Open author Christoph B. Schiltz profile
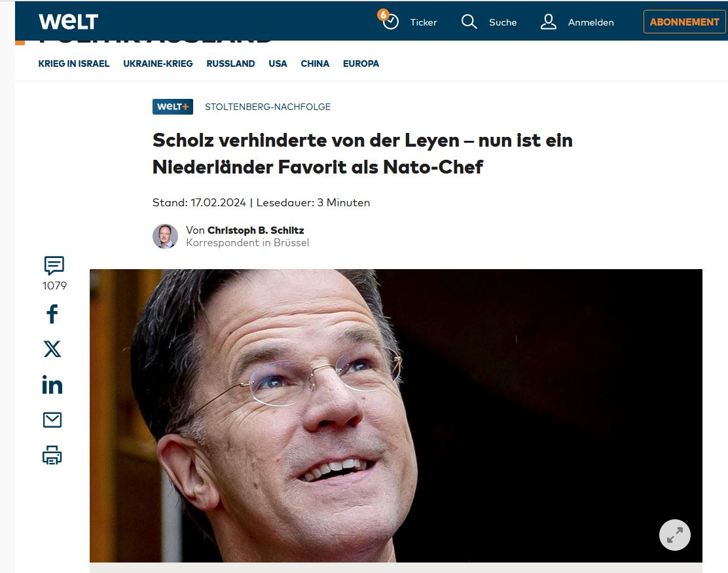The height and width of the screenshot is (573, 728). click(x=256, y=231)
